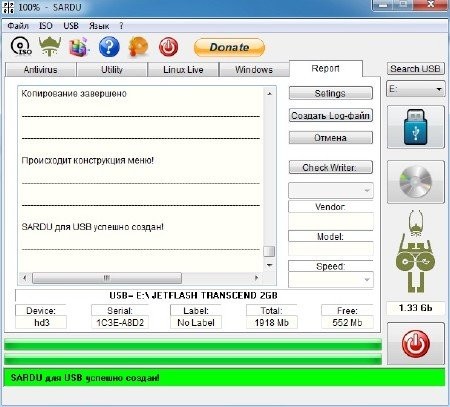Click the orange fox toolbar icon
Image resolution: width=450 pixels, height=407 pixels.
point(138,47)
